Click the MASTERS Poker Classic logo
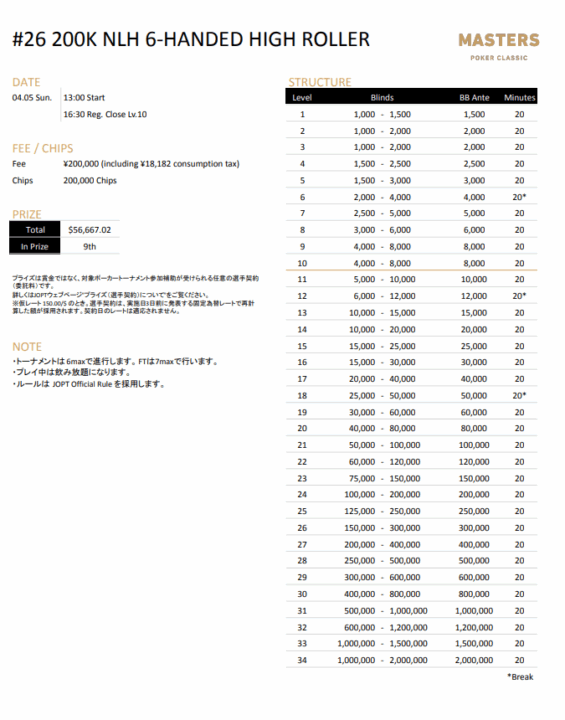 pos(499,46)
